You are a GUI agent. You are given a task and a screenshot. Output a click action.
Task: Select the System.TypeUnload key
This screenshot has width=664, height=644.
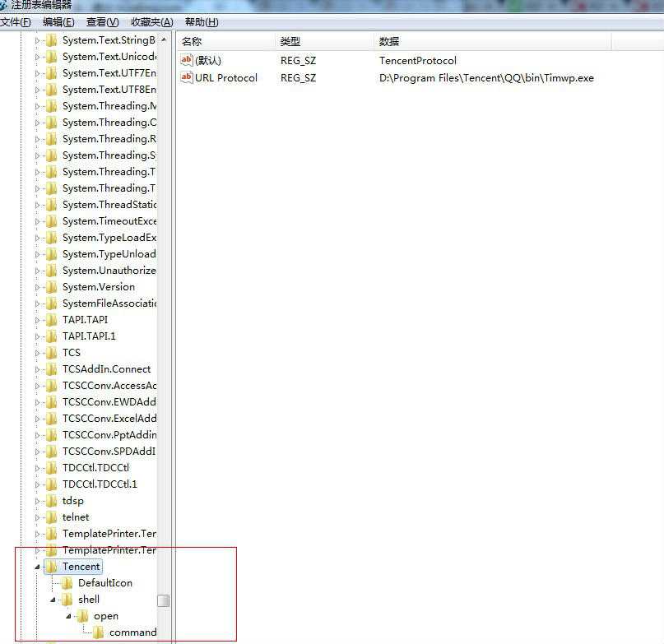coord(109,254)
